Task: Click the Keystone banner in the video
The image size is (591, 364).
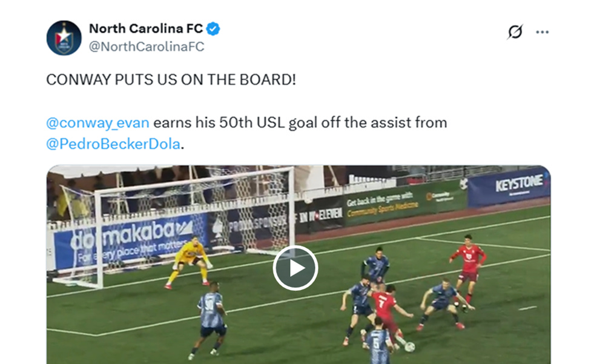Action: click(x=509, y=187)
